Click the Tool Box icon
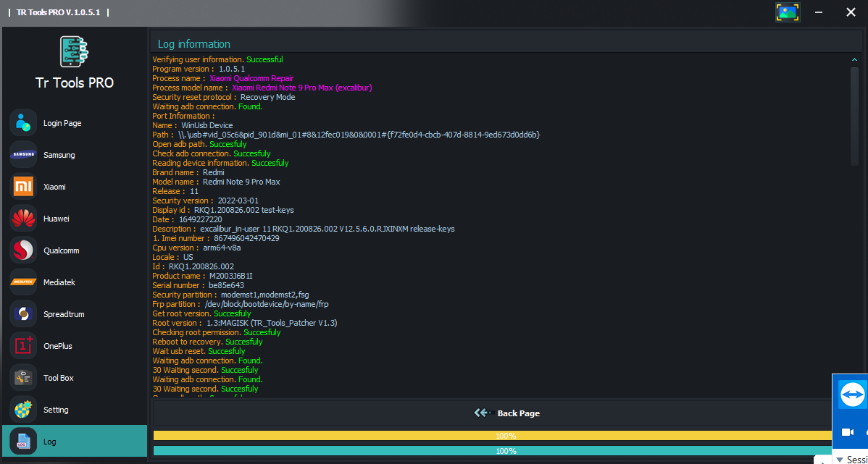This screenshot has width=868, height=464. [x=23, y=378]
